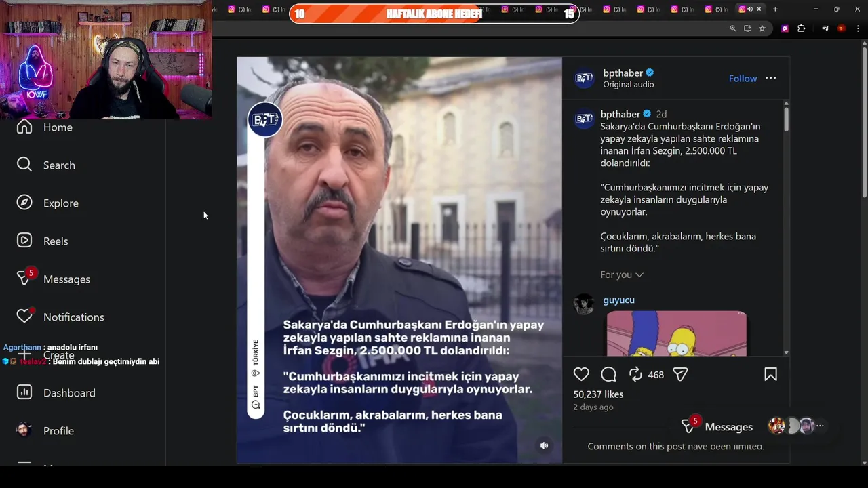The width and height of the screenshot is (868, 488).
Task: Open the Dashboard from the sidebar
Action: pyautogui.click(x=56, y=392)
